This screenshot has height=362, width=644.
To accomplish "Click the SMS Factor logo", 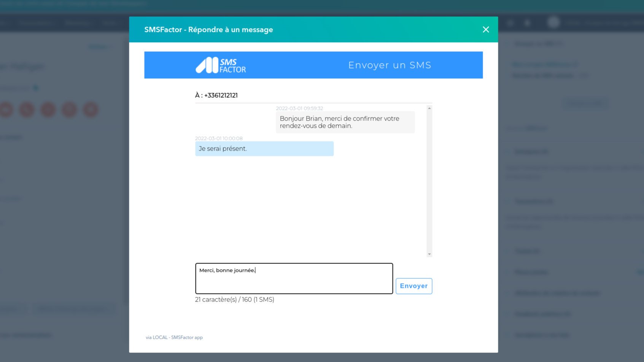I will point(221,65).
